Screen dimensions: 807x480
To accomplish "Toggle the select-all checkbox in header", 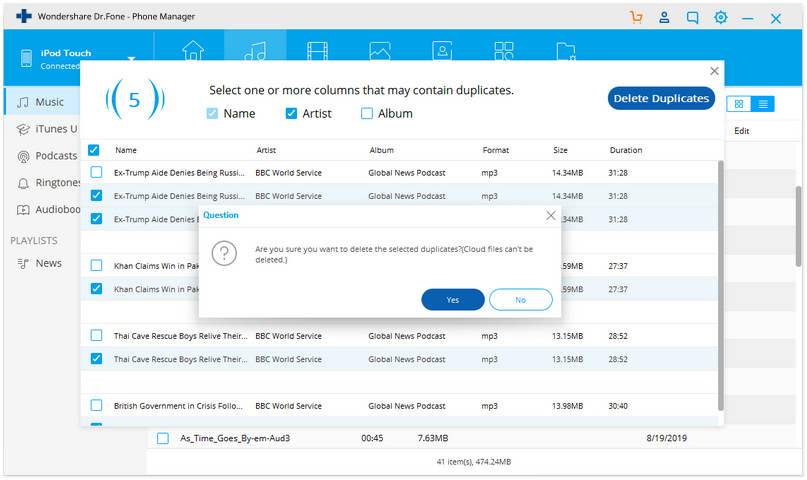I will click(94, 150).
